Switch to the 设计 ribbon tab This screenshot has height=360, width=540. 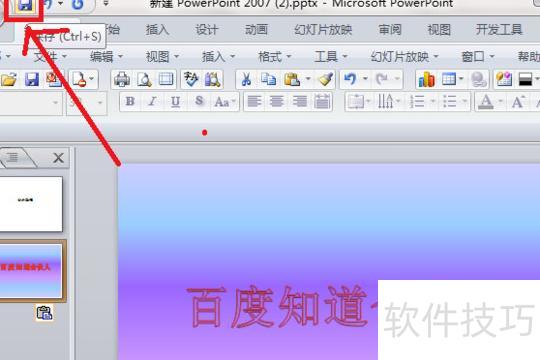pos(207,30)
